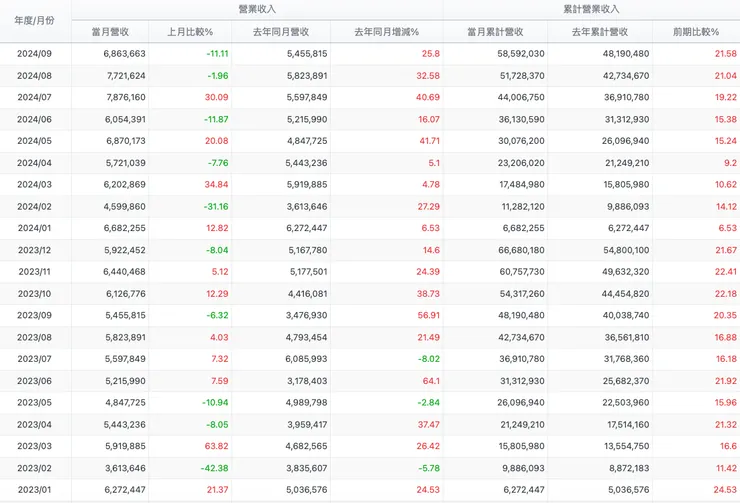Click the monthly change value 63.82
The height and width of the screenshot is (503, 740).
(217, 446)
